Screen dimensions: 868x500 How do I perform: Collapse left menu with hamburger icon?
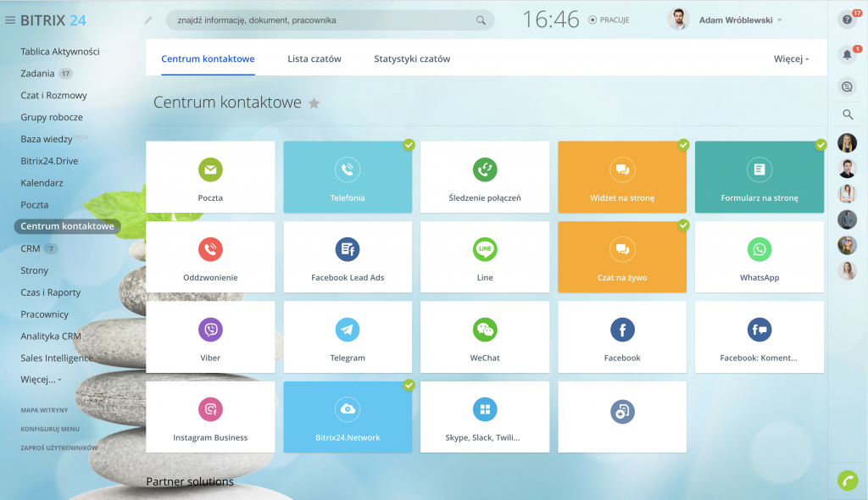coord(10,20)
